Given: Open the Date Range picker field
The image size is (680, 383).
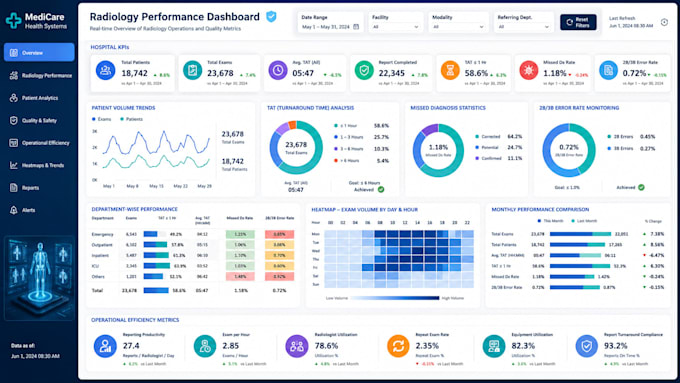Looking at the screenshot, I should pos(330,23).
